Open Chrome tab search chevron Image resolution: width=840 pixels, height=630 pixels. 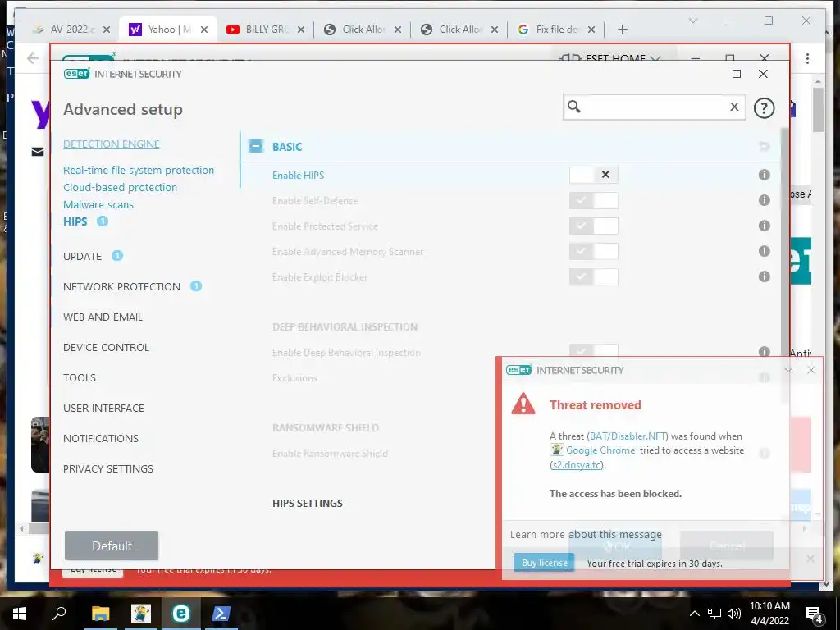692,21
